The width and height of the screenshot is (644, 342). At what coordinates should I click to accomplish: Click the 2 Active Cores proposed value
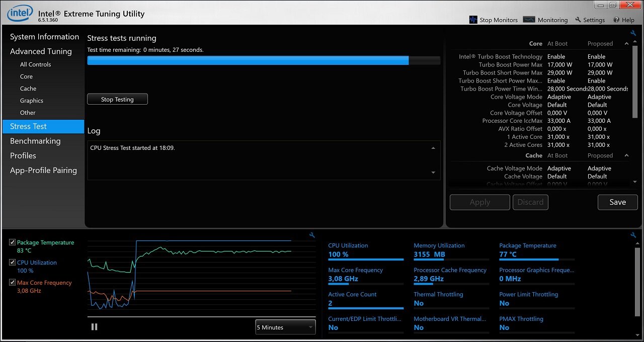(x=599, y=145)
